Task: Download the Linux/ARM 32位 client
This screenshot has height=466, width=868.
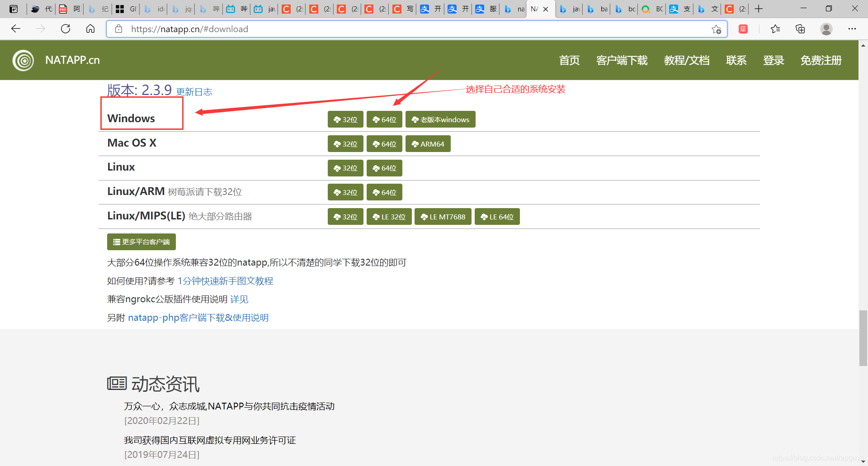Action: pos(345,192)
